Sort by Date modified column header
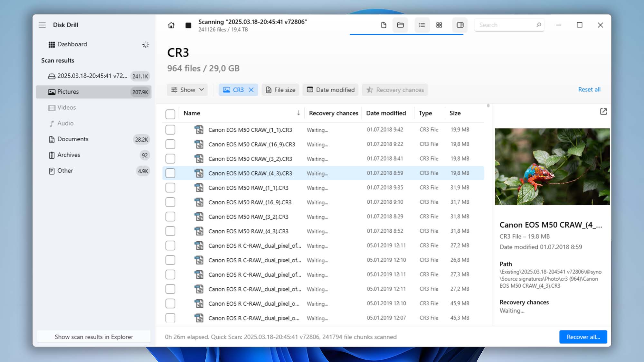Screen dimensions: 644x362 [x=386, y=113]
